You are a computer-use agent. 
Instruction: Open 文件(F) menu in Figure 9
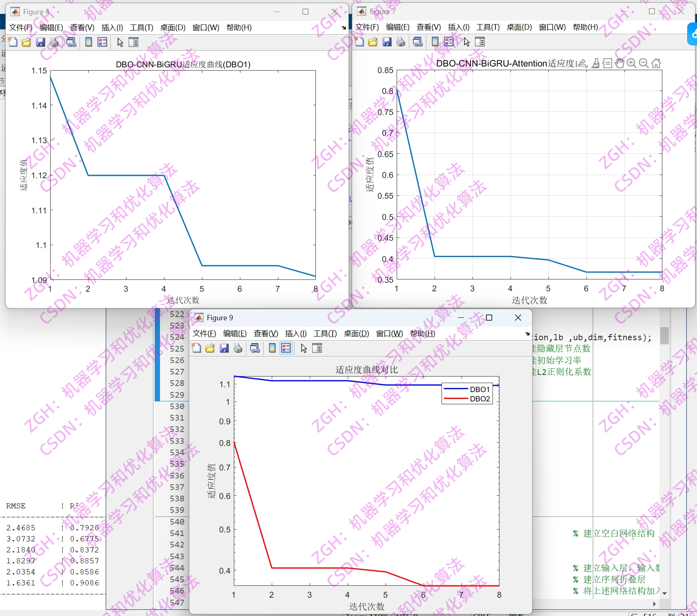pyautogui.click(x=204, y=333)
